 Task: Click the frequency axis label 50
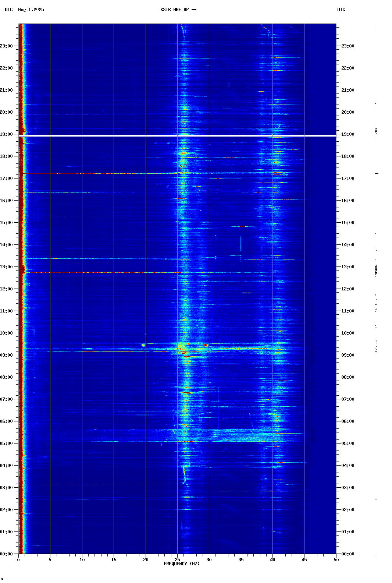click(336, 560)
